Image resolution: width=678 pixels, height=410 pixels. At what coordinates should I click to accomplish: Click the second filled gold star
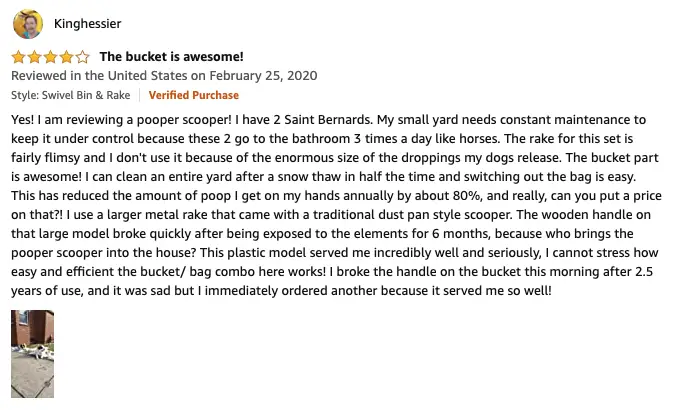click(35, 57)
